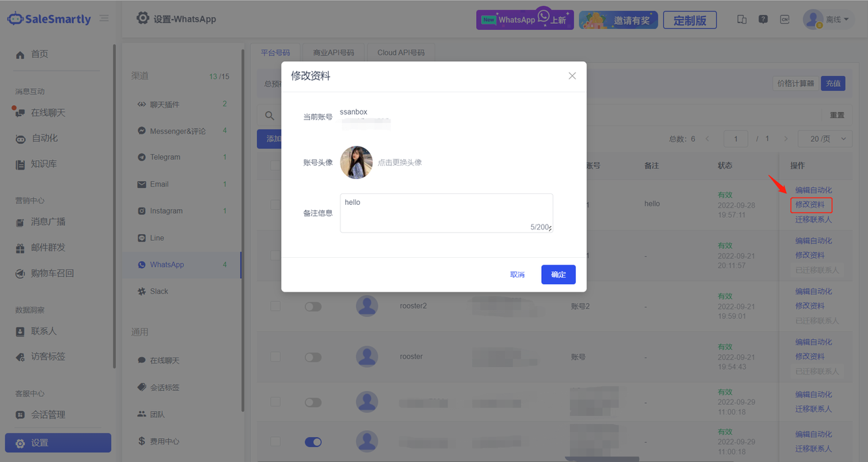Image resolution: width=868 pixels, height=462 pixels.
Task: Click the SaleSmartly logo
Action: 49,19
